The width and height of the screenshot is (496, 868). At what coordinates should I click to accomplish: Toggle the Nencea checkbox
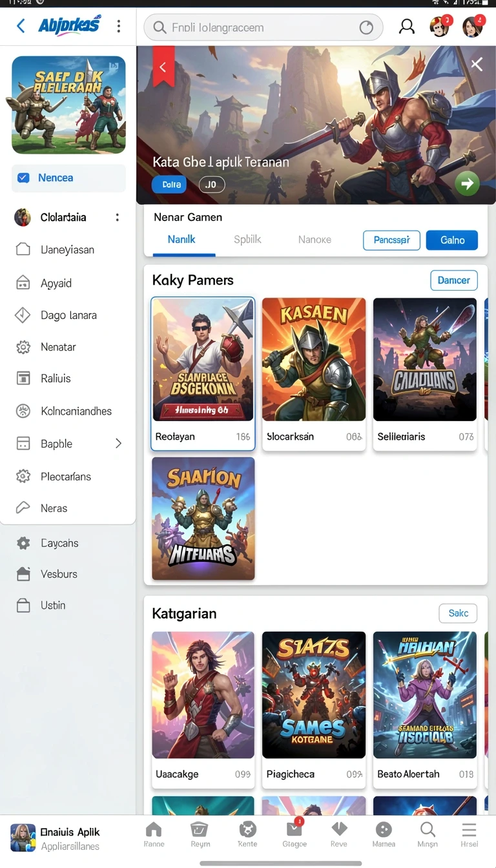pos(24,178)
